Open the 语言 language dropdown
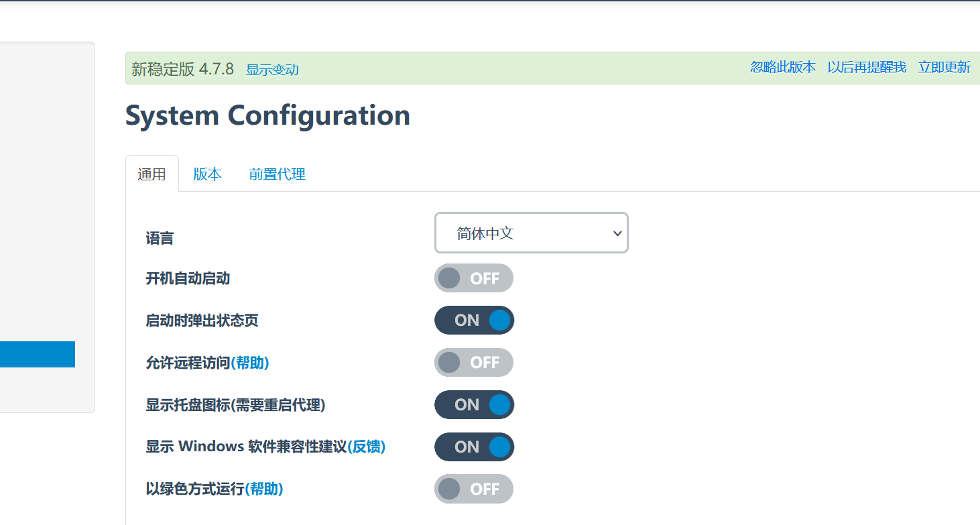 [531, 233]
